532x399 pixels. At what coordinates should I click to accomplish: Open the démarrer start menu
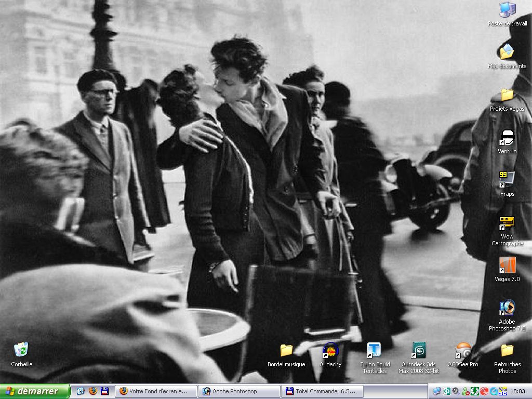pyautogui.click(x=35, y=391)
